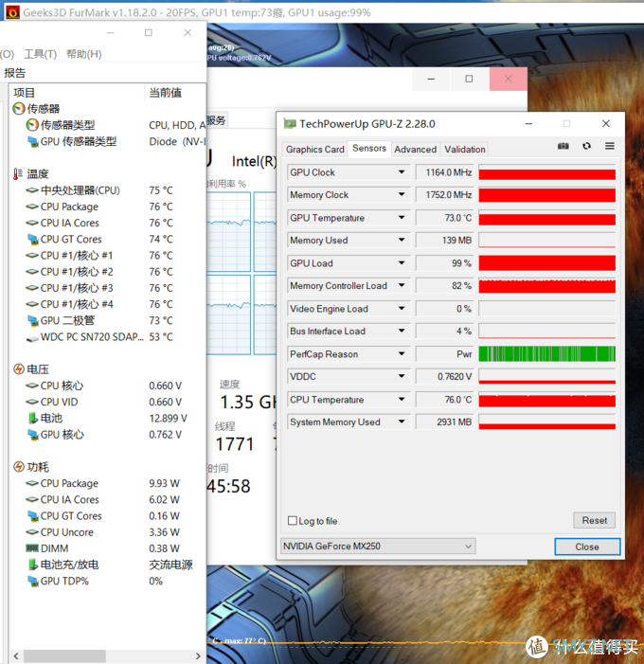644x664 pixels.
Task: Click the Reset button in GPU-Z
Action: 594,520
